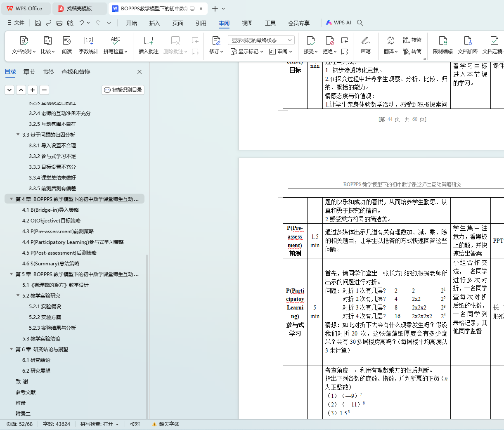Jump to 5.2.3 实验结果与分析 heading
The image size is (504, 430).
click(x=52, y=328)
